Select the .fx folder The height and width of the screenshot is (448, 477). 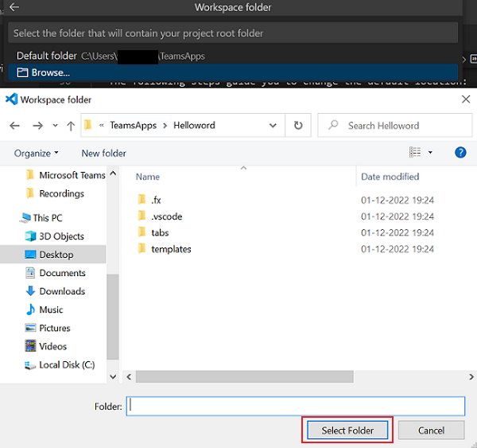(149, 200)
